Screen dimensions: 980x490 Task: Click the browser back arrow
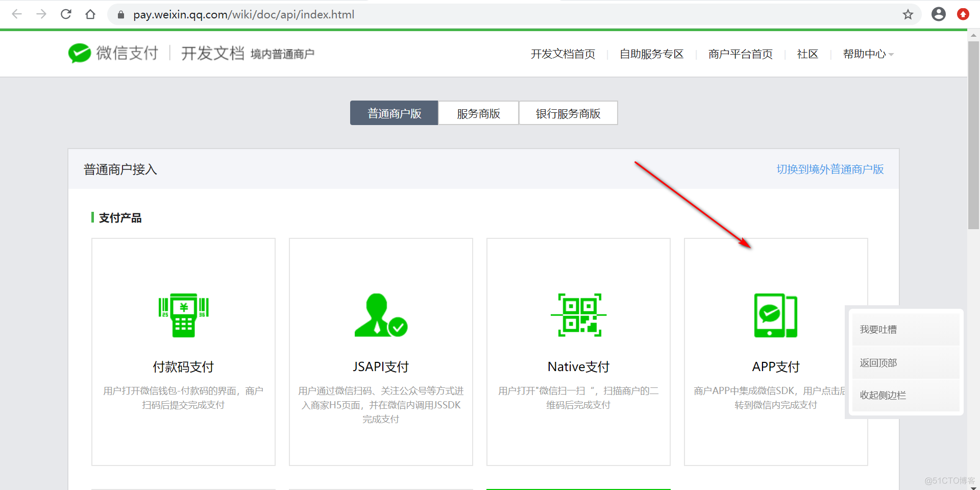point(17,14)
